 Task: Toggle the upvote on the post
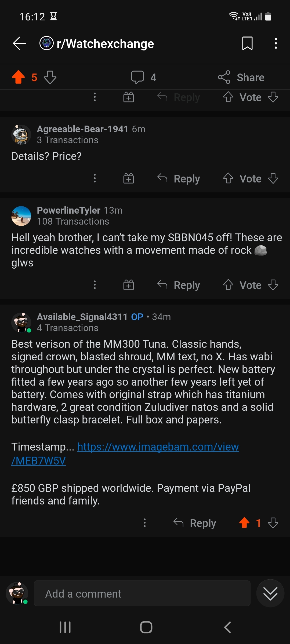(18, 77)
